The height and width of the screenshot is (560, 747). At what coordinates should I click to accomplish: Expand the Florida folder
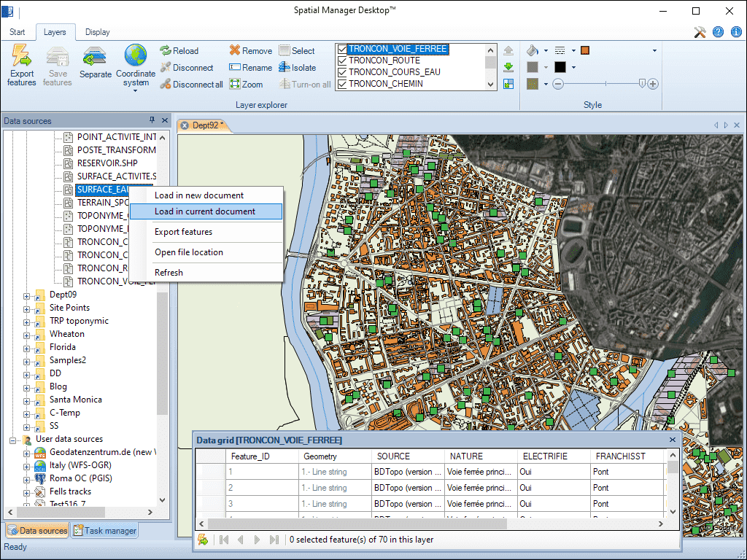tap(27, 349)
